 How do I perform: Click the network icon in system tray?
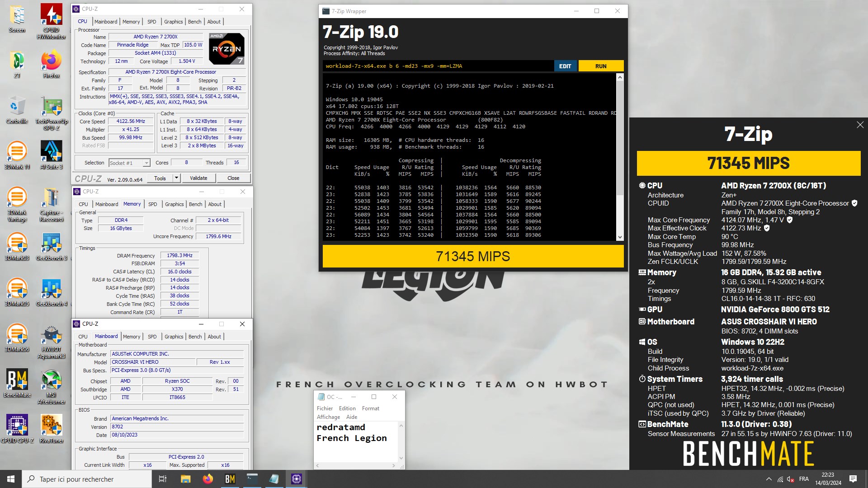tap(780, 479)
